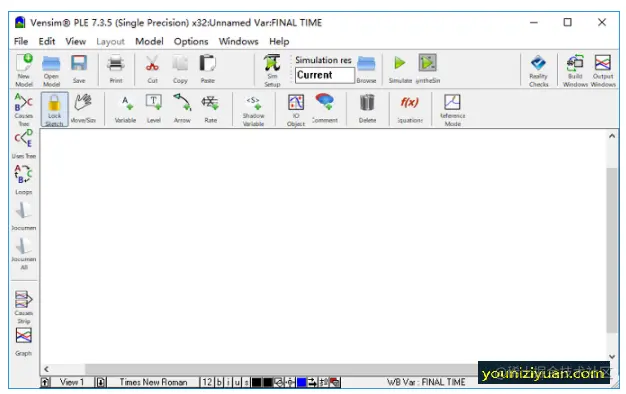Select the Comment tool
This screenshot has height=394, width=626.
325,108
